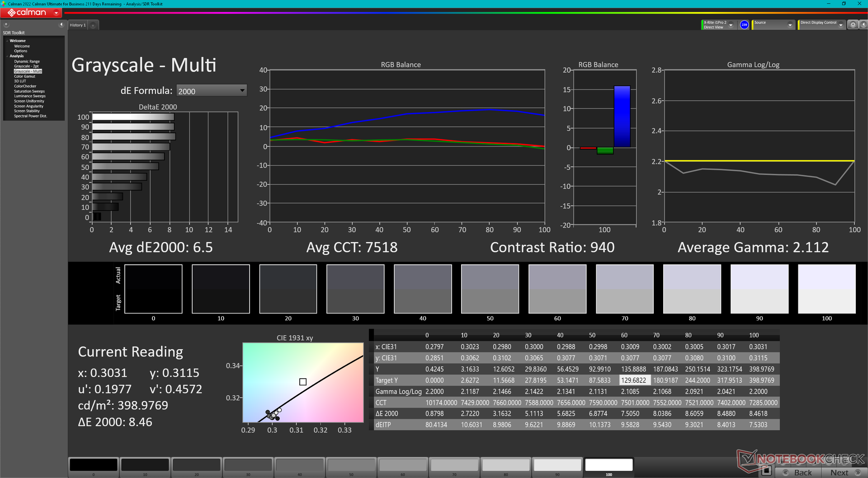Switch to the History 1 tab
Screen dimensions: 868x478
tap(78, 25)
